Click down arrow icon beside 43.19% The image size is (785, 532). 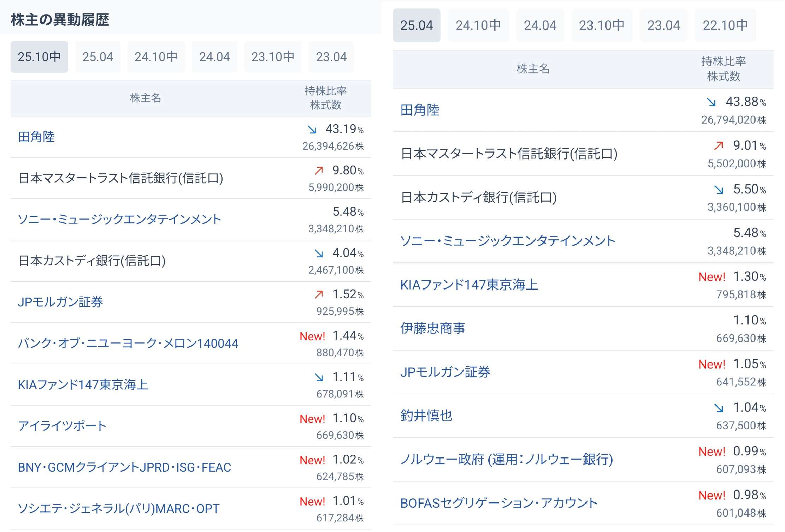coord(312,130)
